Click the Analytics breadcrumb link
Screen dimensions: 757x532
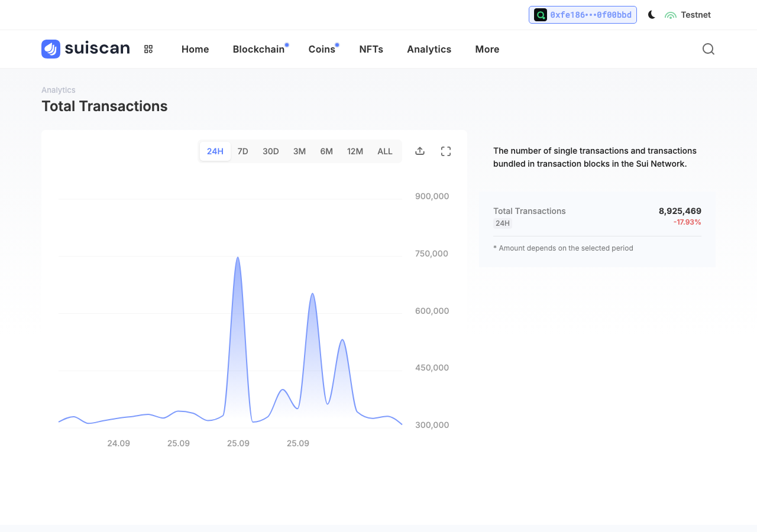(59, 90)
